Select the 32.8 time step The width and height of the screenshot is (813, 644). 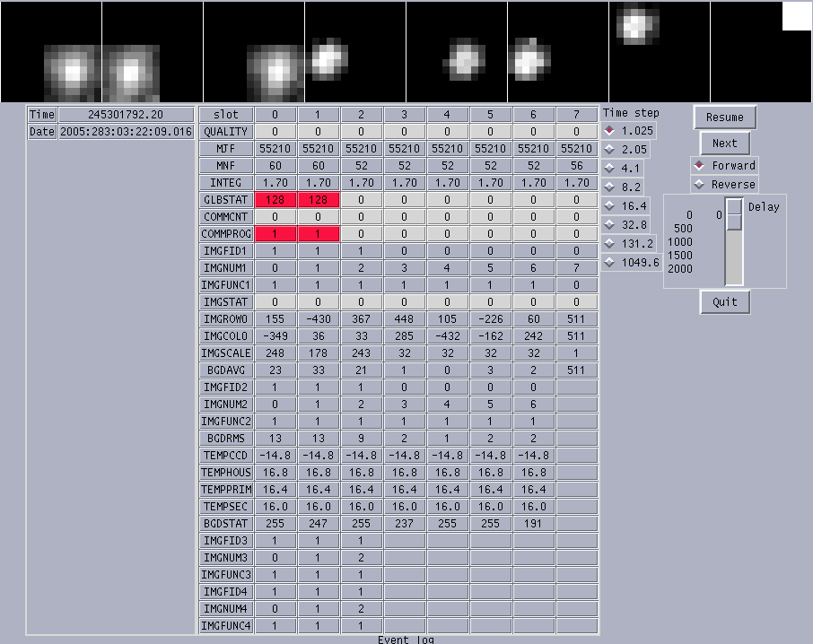625,225
